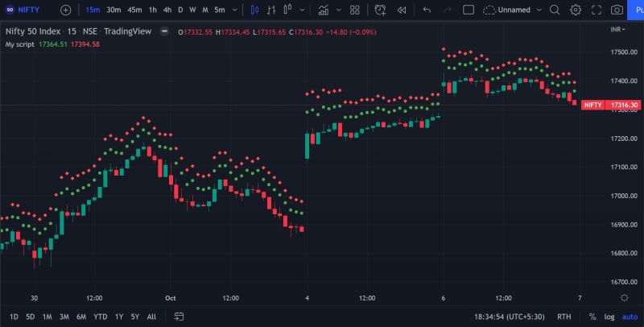This screenshot has width=644, height=327.
Task: Expand the chart style dropdown arrow
Action: (303, 10)
